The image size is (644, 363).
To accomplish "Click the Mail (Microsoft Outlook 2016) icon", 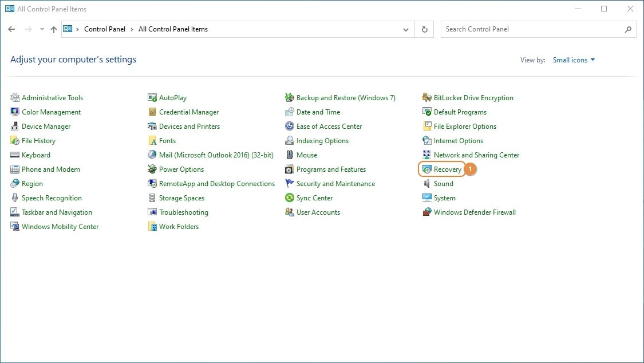I will coord(152,155).
